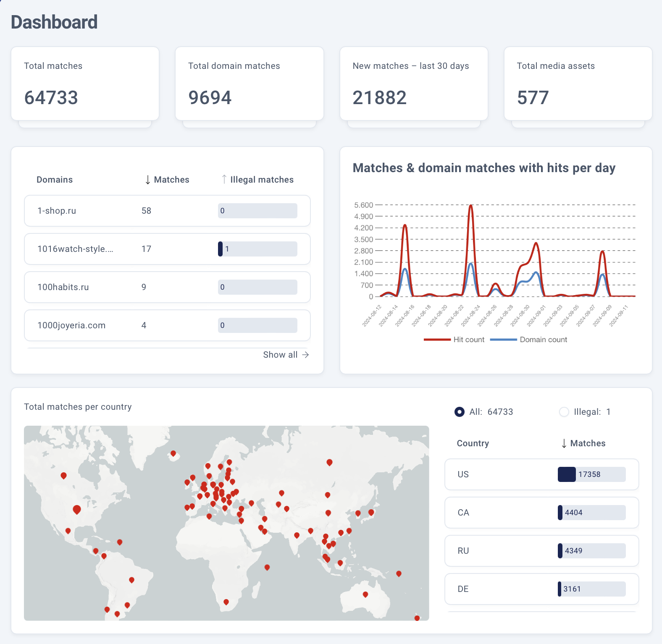Toggle Hit count legend entry
Viewport: 662px width, 644px height.
[x=454, y=340]
